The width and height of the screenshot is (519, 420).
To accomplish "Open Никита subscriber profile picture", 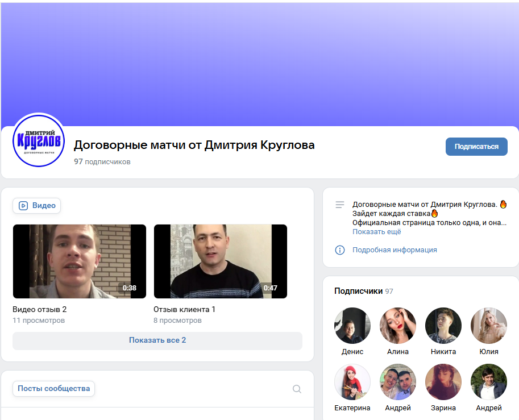I will pos(443,325).
